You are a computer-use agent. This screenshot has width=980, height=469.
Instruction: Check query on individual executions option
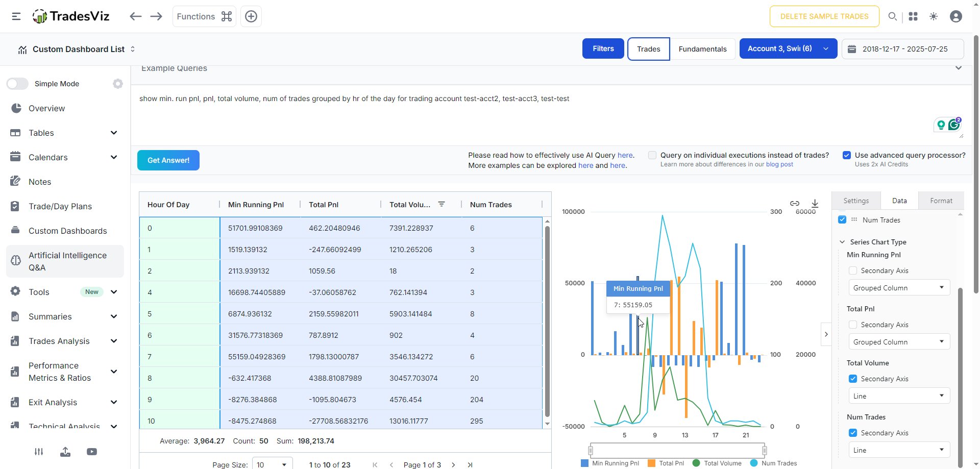[x=652, y=155]
